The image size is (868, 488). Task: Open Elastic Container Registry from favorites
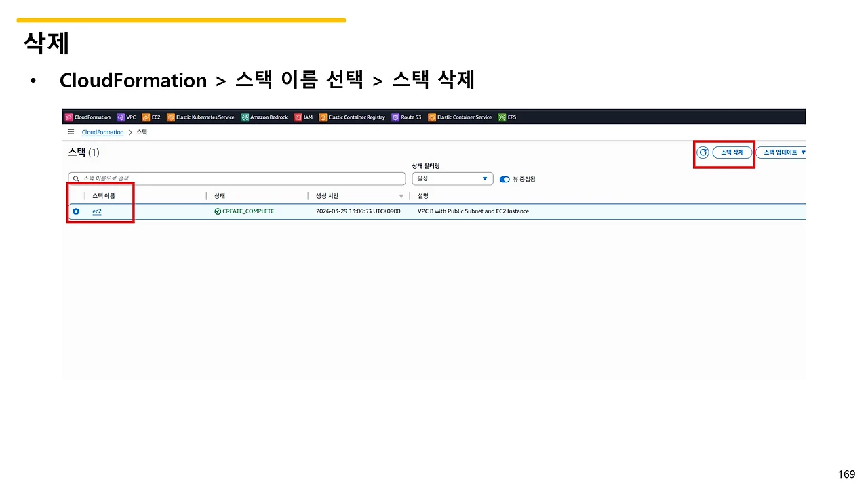point(351,117)
